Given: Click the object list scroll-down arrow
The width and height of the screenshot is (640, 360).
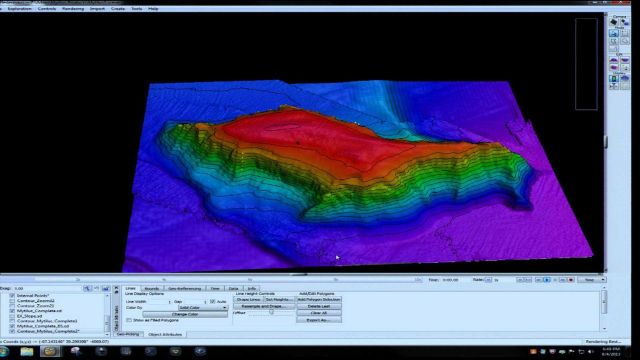Looking at the screenshot, I should pos(107,334).
